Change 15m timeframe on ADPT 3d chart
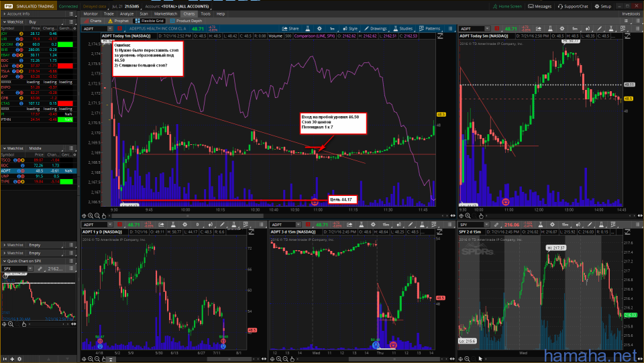This screenshot has height=363, width=644. 386,225
